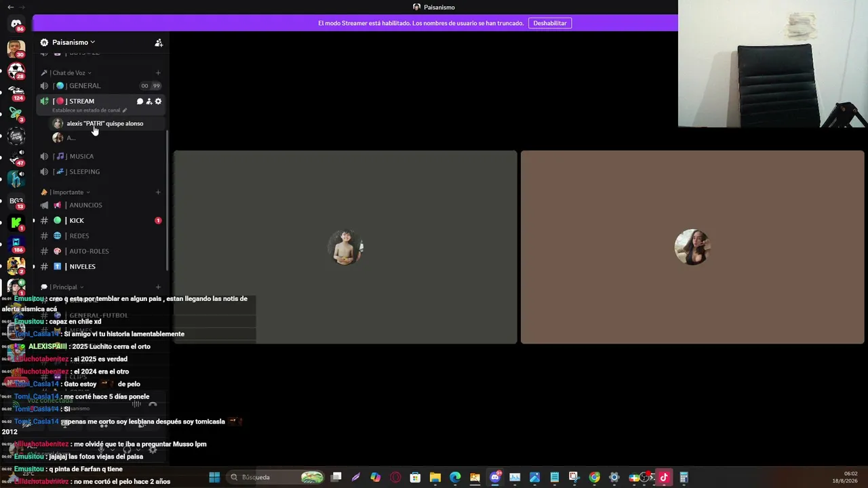Open the server with 186 notifications badge
This screenshot has width=868, height=488.
pyautogui.click(x=16, y=244)
